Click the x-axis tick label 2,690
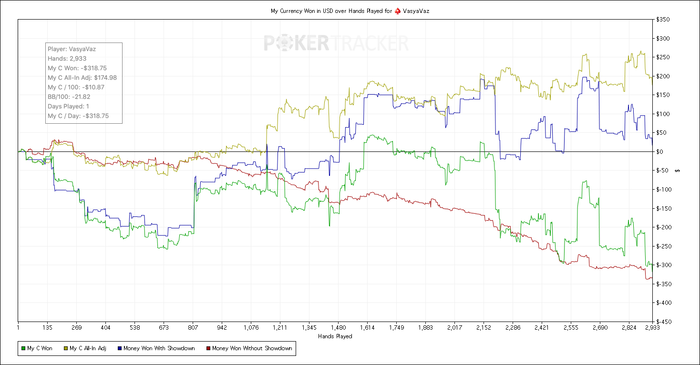Viewport: 700px width, 365px height. coord(600,328)
